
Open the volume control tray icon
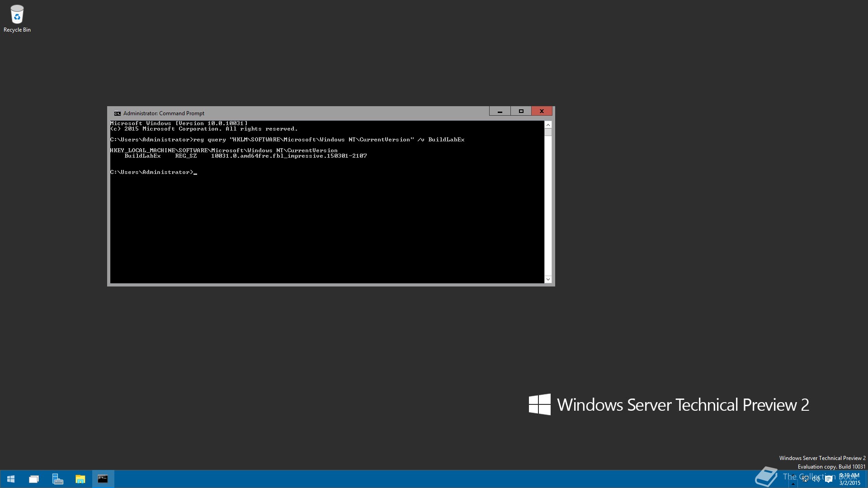click(816, 479)
